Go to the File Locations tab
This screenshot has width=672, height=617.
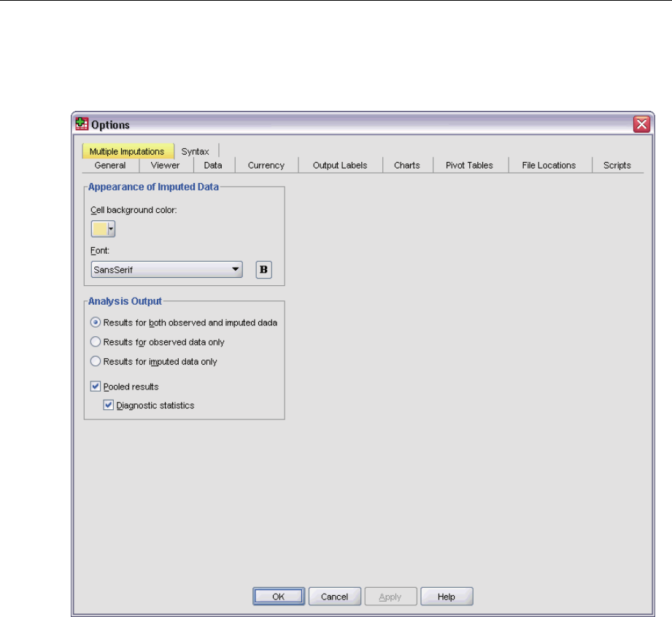[x=549, y=166]
